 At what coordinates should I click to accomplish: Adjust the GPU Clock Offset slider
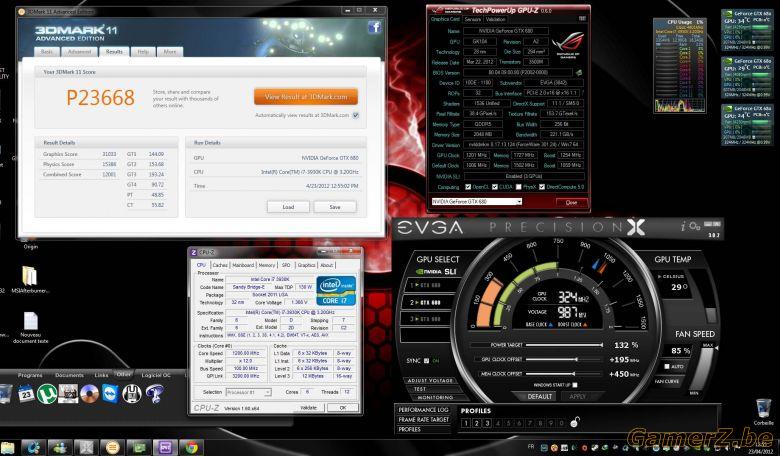564,359
